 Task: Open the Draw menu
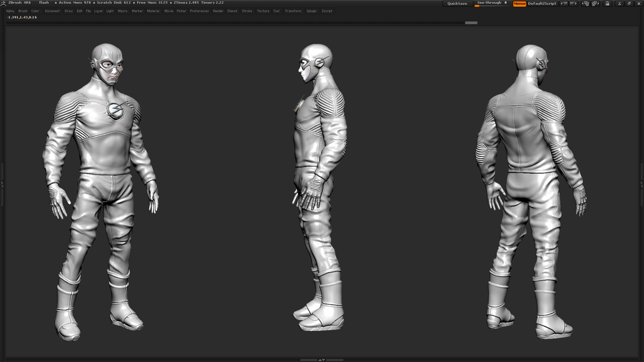tap(69, 11)
